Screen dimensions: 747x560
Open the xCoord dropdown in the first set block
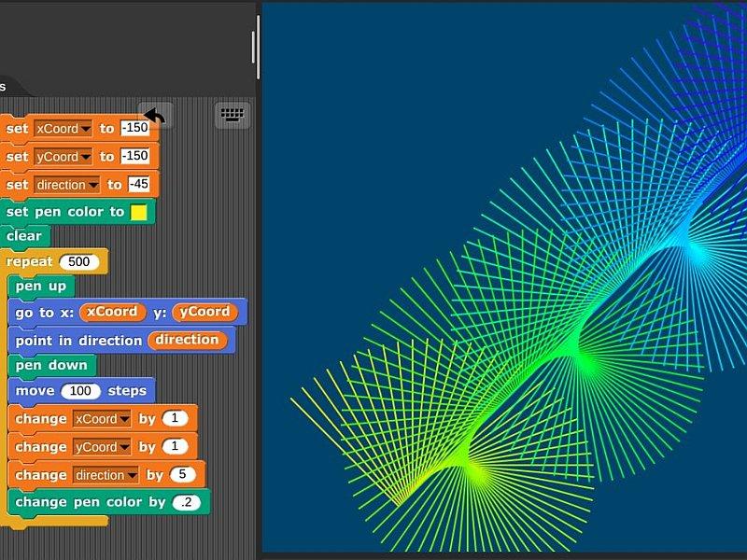click(x=86, y=129)
